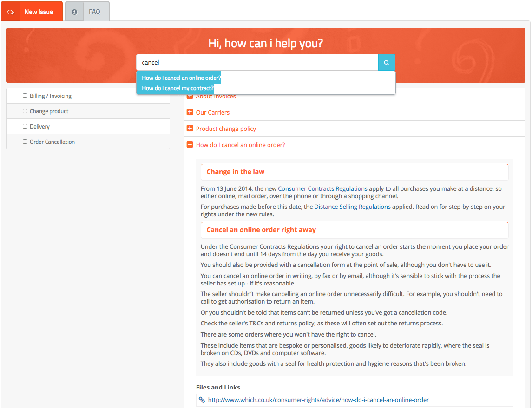Image resolution: width=532 pixels, height=408 pixels.
Task: Expand the Our Carriers section
Action: (190, 112)
